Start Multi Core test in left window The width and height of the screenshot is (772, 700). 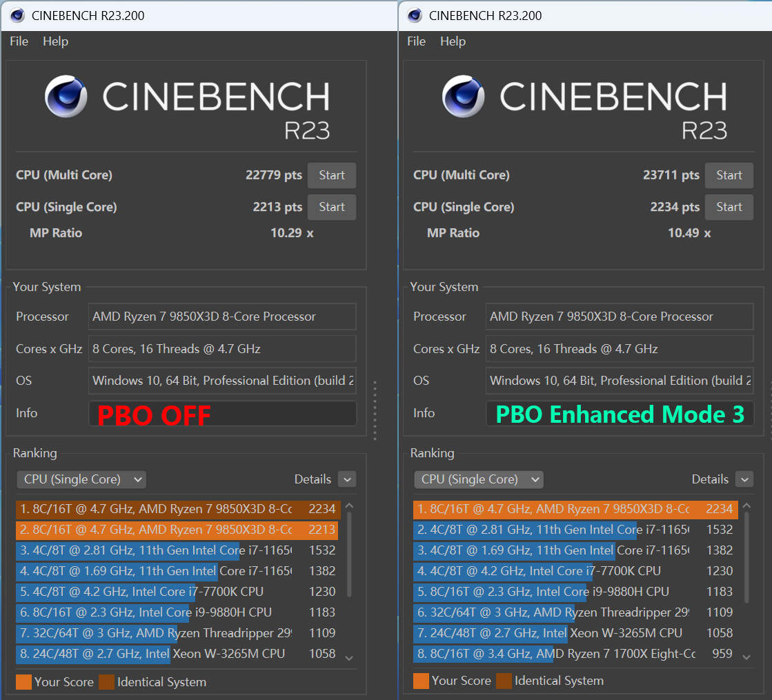(331, 175)
